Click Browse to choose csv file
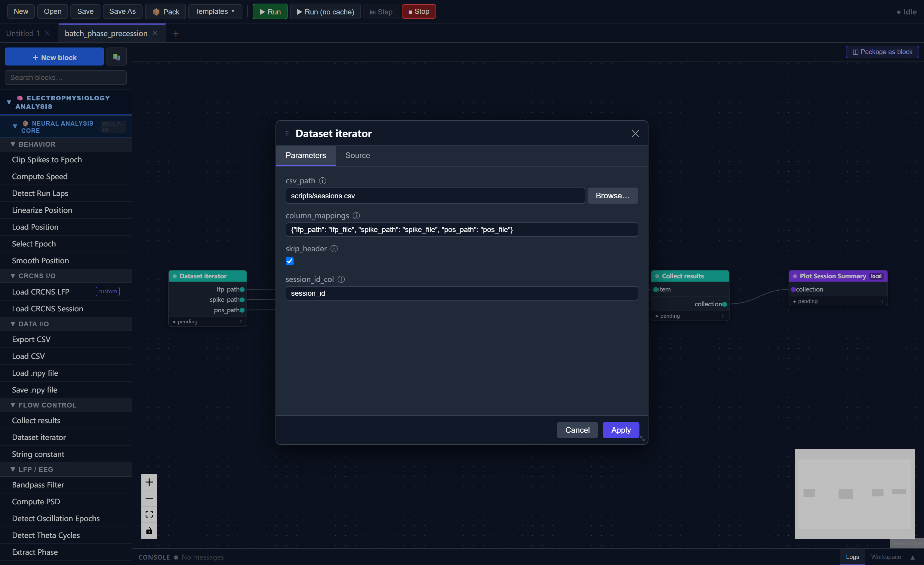Screen dimensions: 924x565 tap(612, 196)
